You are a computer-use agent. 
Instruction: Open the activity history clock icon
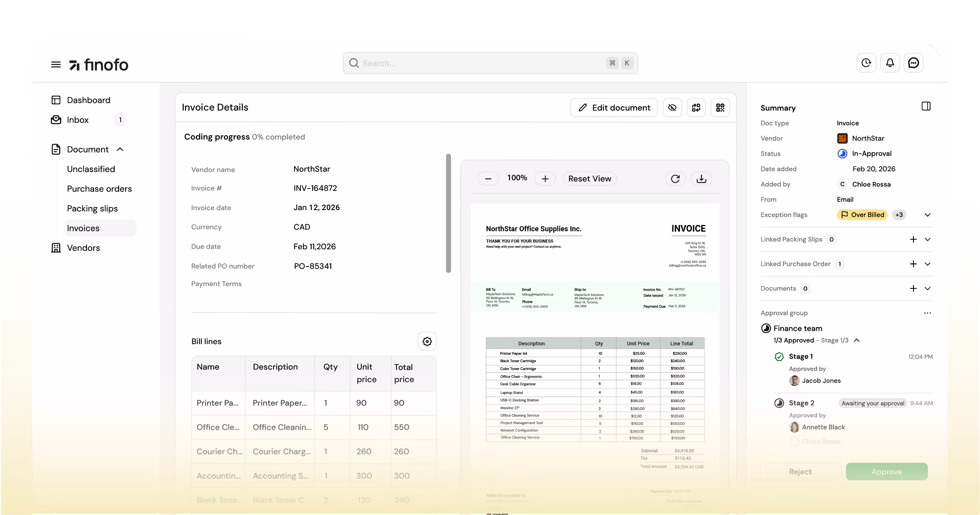(x=866, y=63)
